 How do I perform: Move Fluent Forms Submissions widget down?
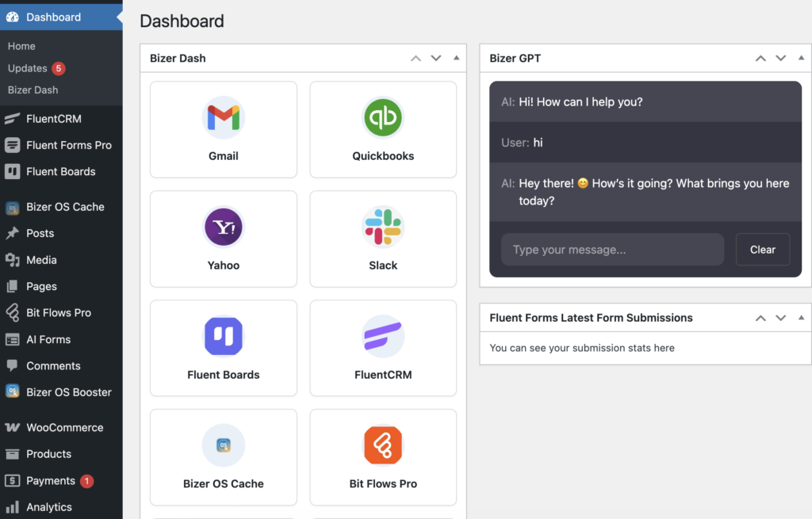[780, 318]
